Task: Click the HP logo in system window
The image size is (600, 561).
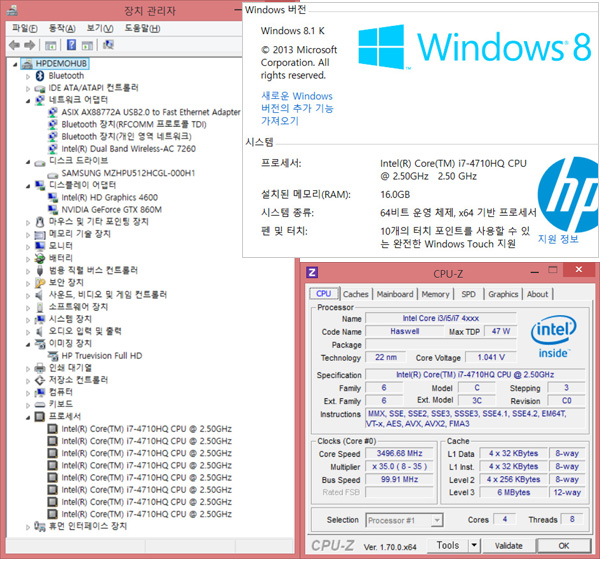Action: (568, 194)
